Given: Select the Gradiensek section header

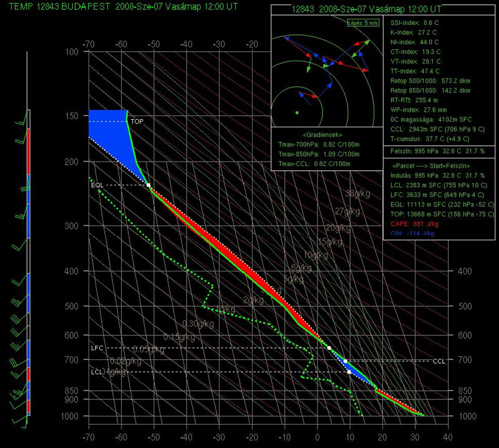Looking at the screenshot, I should point(326,135).
